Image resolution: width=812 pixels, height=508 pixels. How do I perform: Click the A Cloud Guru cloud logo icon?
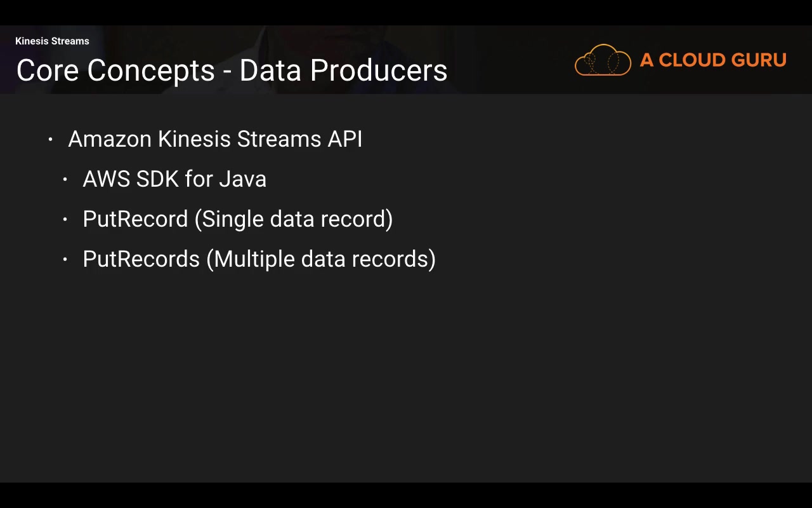603,60
